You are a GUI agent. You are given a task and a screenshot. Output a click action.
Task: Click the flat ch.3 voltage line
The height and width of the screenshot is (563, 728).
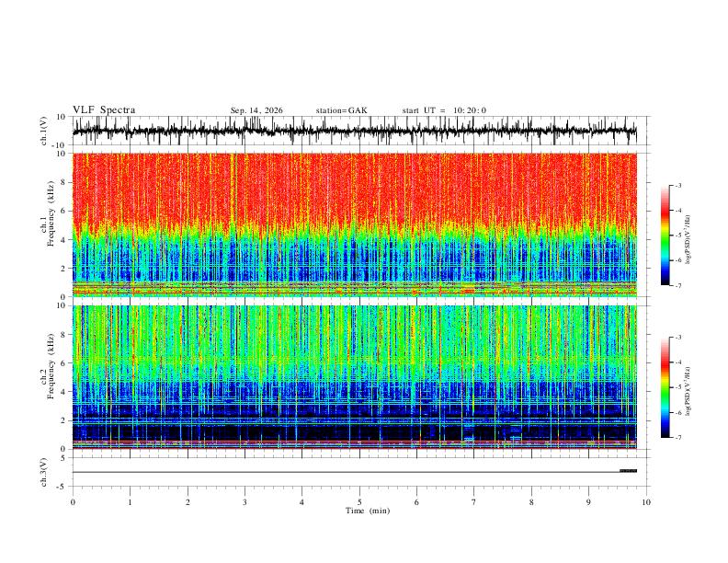pyautogui.click(x=346, y=472)
